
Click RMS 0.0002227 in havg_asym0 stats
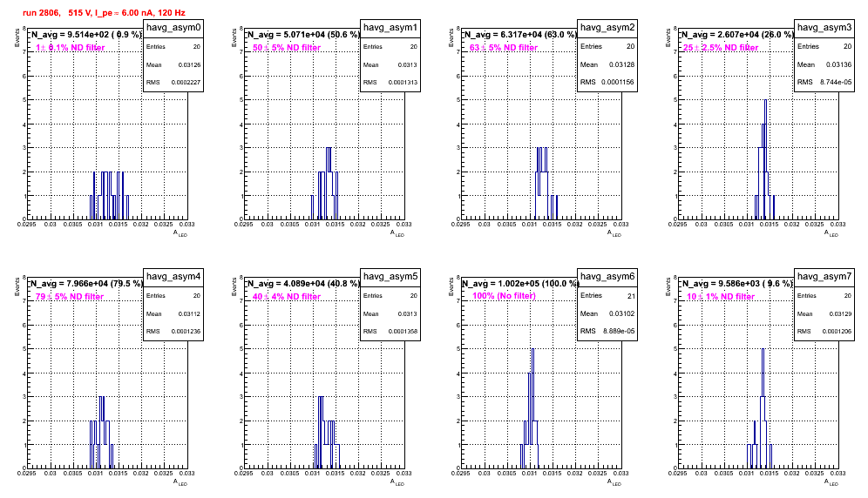coord(173,83)
